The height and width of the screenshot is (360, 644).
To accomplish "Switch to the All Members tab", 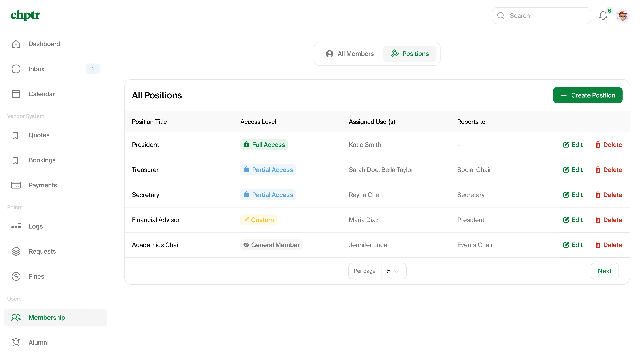I will [350, 54].
